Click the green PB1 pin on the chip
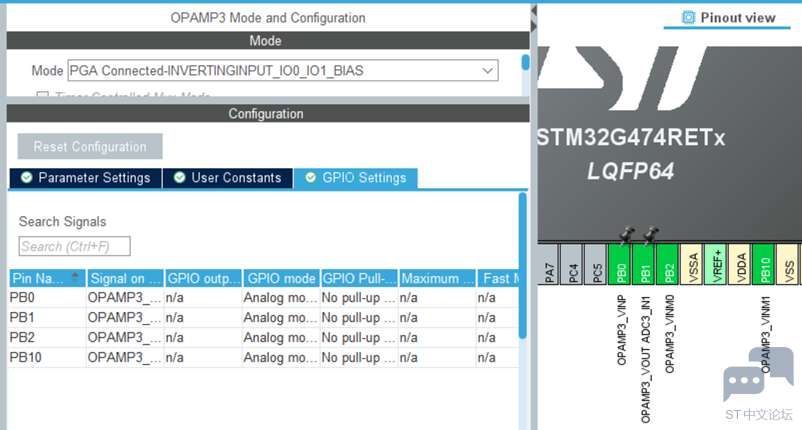The image size is (802, 430). 644,264
